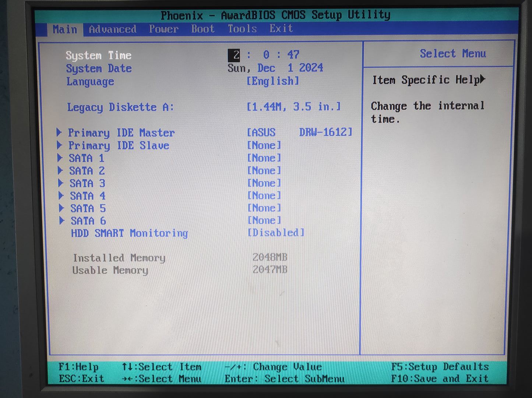
Task: Click F10:Save and Exit hint
Action: tap(440, 378)
